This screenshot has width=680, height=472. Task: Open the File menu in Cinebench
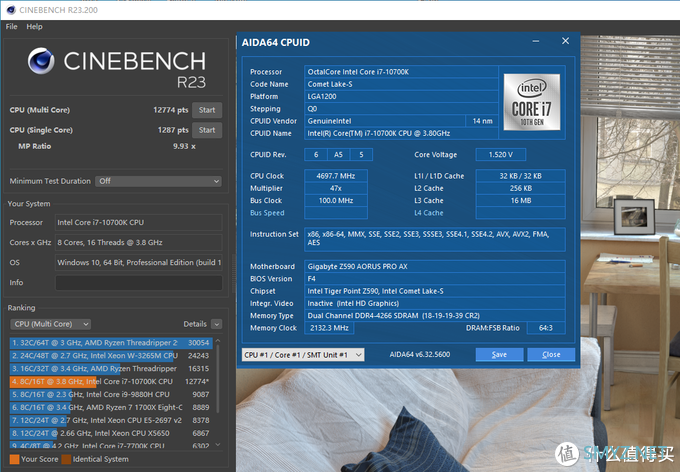coord(11,26)
